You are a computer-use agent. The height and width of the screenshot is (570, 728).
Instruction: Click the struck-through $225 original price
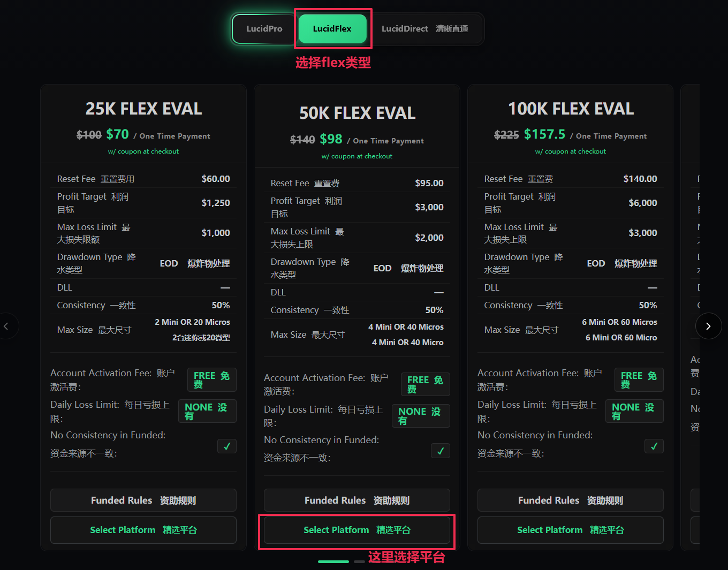tap(506, 135)
